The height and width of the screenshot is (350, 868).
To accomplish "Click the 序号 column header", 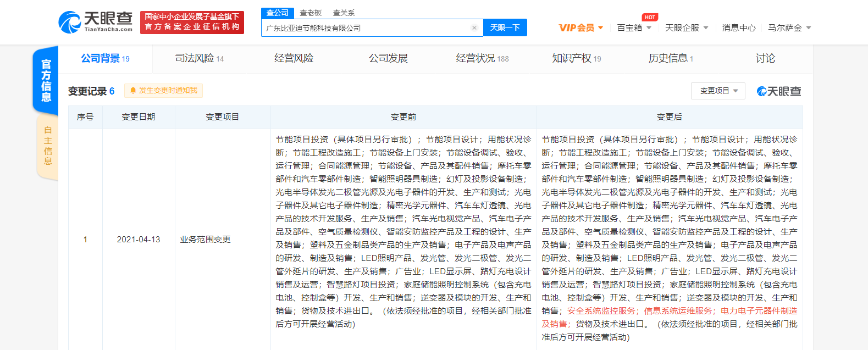I will click(85, 117).
